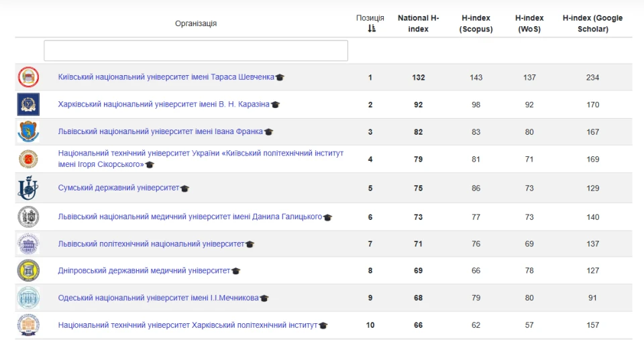Click the sort icon under Позиція
The image size is (644, 340).
[x=371, y=28]
